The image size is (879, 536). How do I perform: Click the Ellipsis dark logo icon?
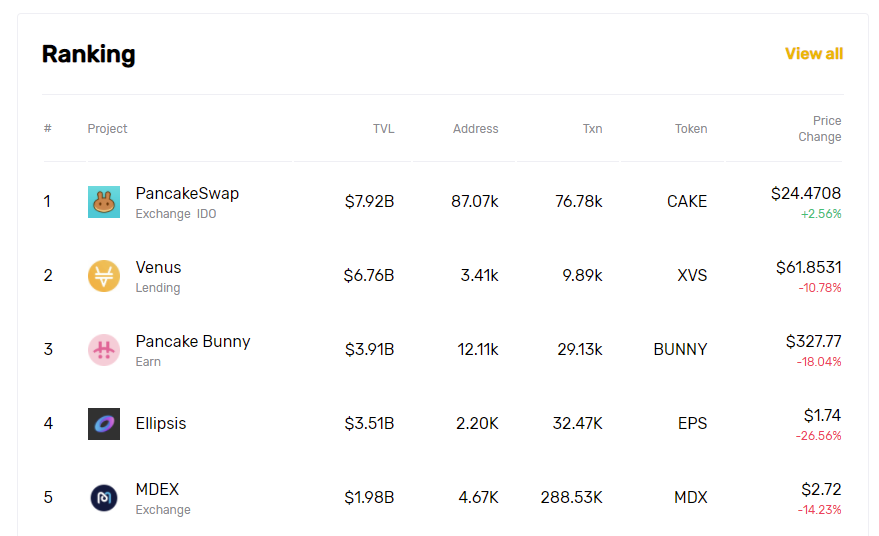(x=104, y=424)
